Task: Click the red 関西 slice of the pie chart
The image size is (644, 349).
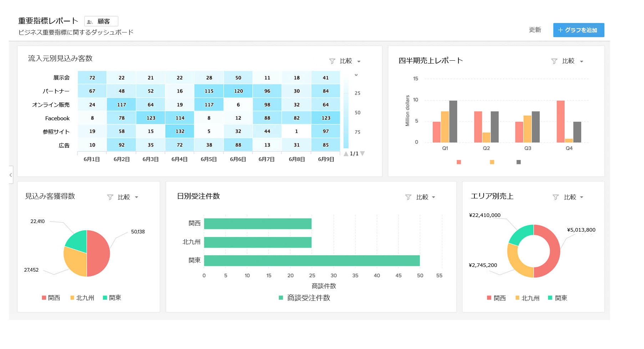Action: (99, 253)
